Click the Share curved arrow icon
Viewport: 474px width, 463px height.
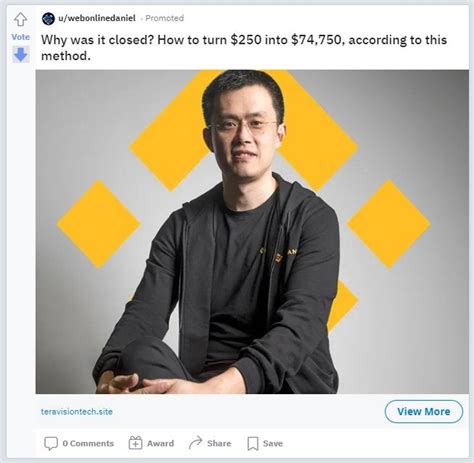pos(196,443)
